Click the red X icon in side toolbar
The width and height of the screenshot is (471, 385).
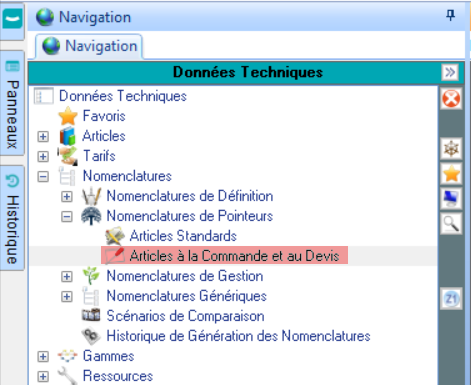pos(451,99)
